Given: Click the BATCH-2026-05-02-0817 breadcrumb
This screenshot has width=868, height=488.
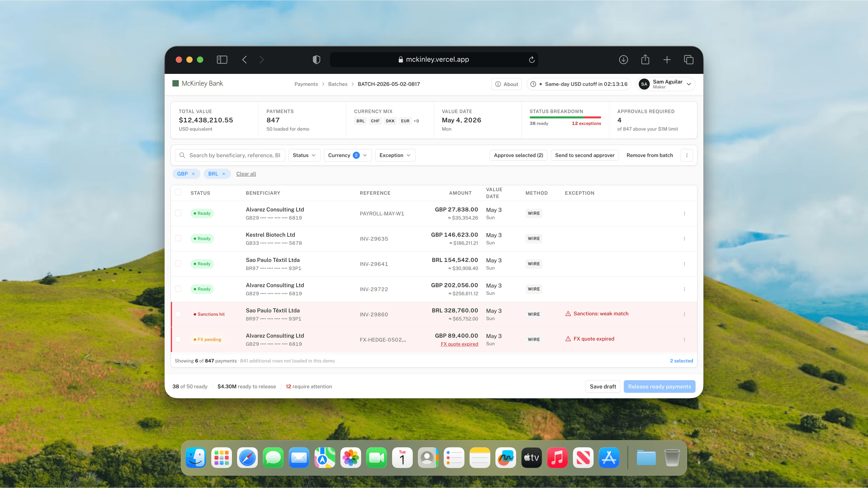Looking at the screenshot, I should pyautogui.click(x=389, y=84).
